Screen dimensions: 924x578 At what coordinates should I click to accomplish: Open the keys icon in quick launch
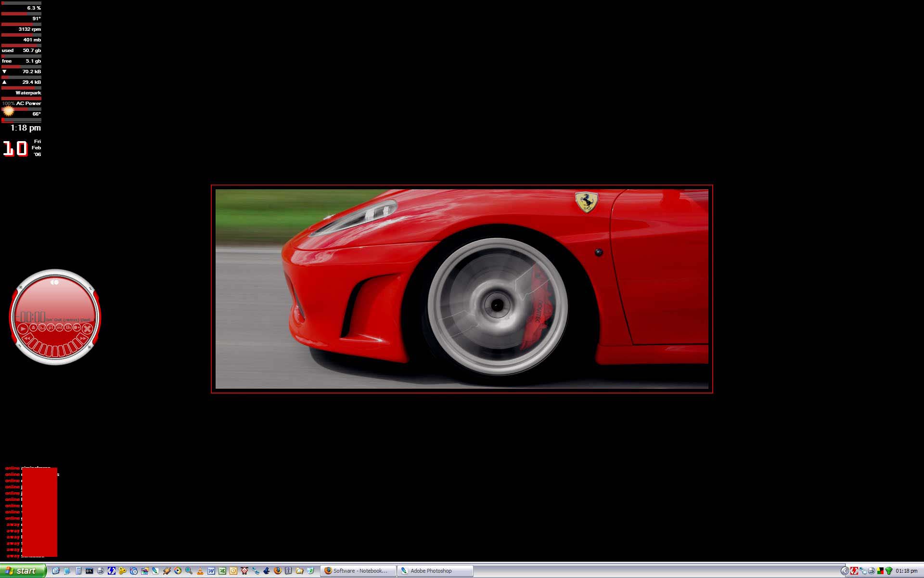click(122, 571)
